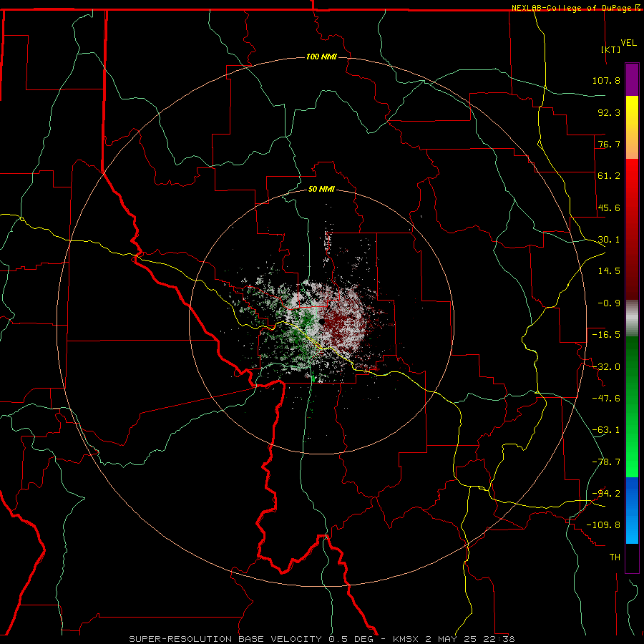
Task: Select the -63.1 velocity scale value
Action: 606,430
